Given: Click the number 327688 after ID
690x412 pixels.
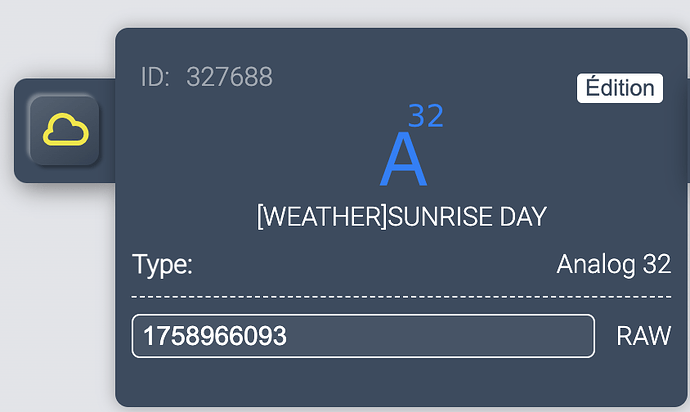Looking at the screenshot, I should (x=229, y=77).
